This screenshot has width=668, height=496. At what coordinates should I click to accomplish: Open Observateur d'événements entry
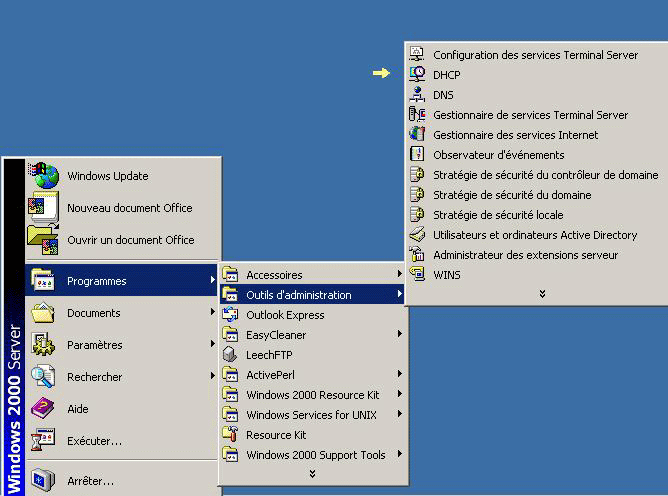tap(536, 155)
